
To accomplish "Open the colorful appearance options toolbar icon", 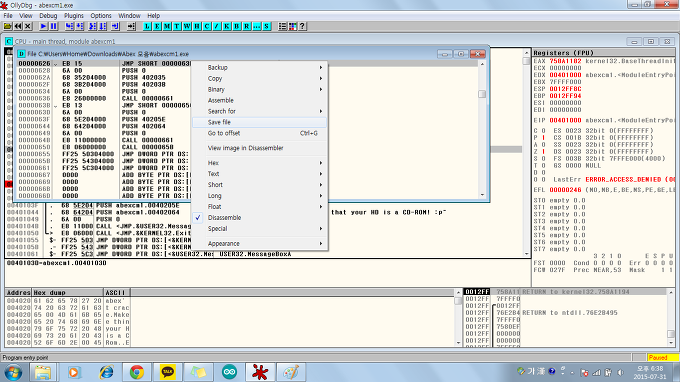I will [293, 26].
